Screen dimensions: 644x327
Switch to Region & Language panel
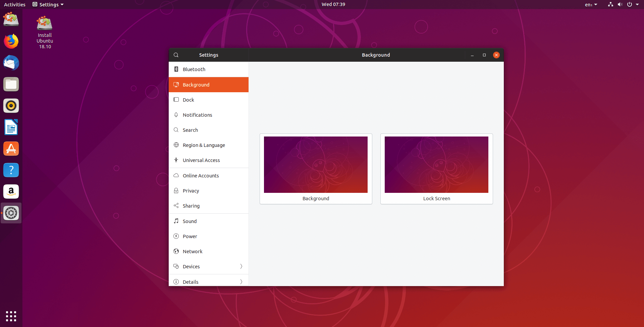coord(209,145)
